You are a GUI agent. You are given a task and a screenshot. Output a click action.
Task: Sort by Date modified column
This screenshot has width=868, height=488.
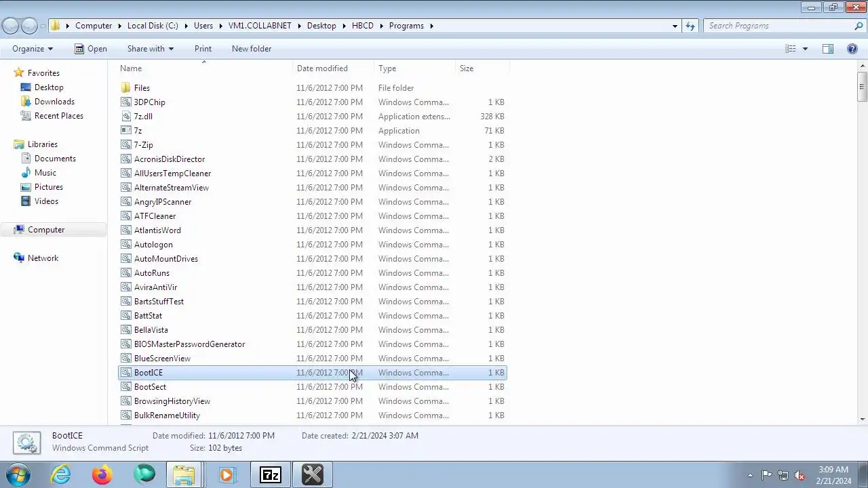[334, 68]
